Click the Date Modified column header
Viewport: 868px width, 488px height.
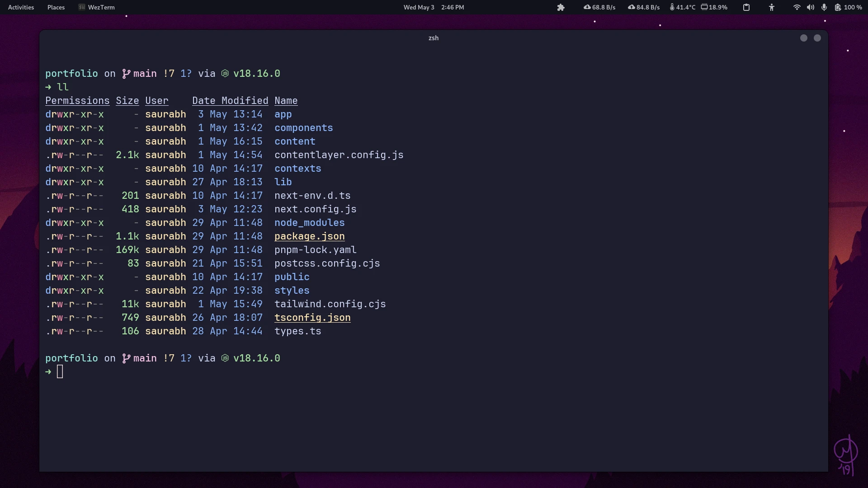point(230,101)
